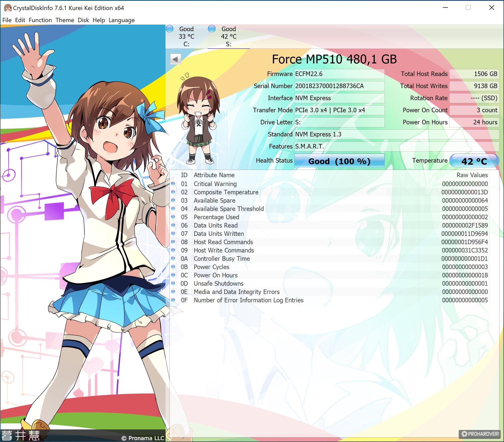Select the S: drive tab at 42 °C

point(229,36)
